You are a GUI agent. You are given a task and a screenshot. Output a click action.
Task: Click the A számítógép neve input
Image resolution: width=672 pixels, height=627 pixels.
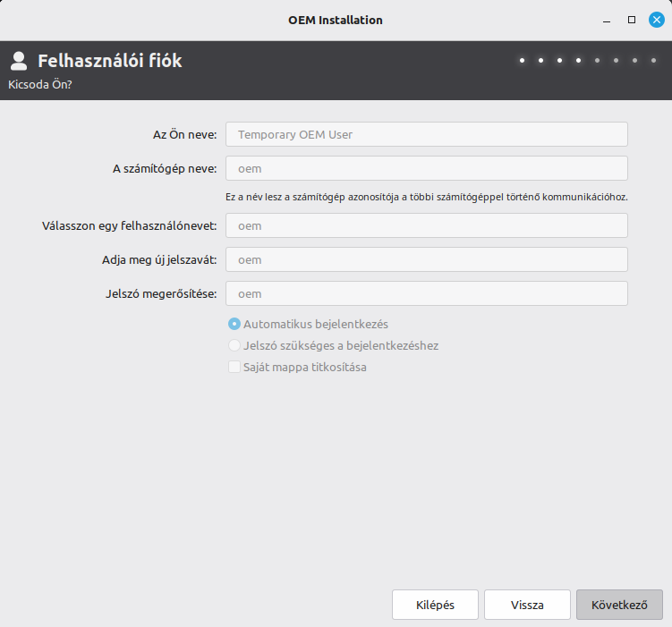tap(426, 168)
